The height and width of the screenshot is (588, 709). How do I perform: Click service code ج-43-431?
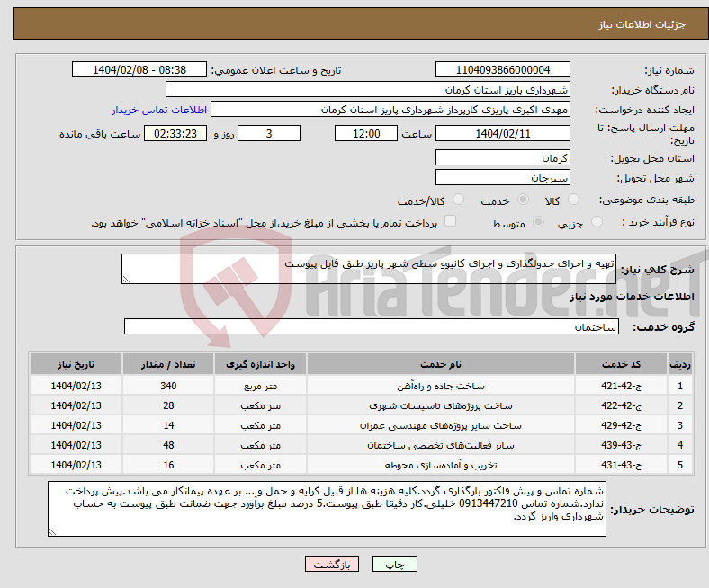[622, 465]
